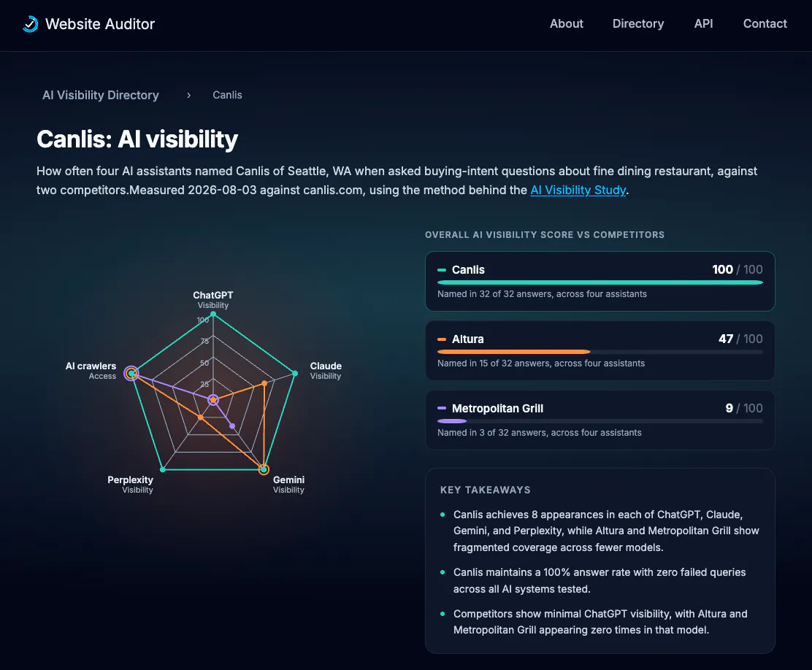Screen dimensions: 812x670
Task: Click the Canlis breadcrumb entry
Action: [227, 96]
